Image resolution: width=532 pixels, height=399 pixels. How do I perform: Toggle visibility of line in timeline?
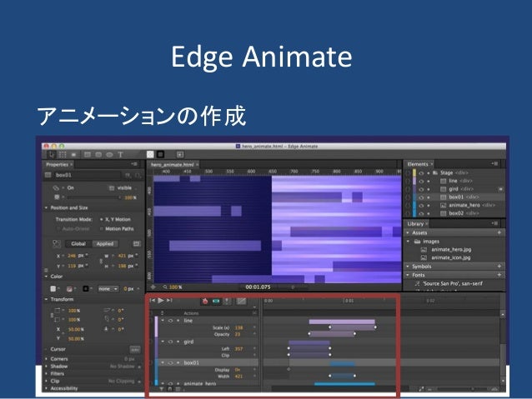pyautogui.click(x=170, y=321)
